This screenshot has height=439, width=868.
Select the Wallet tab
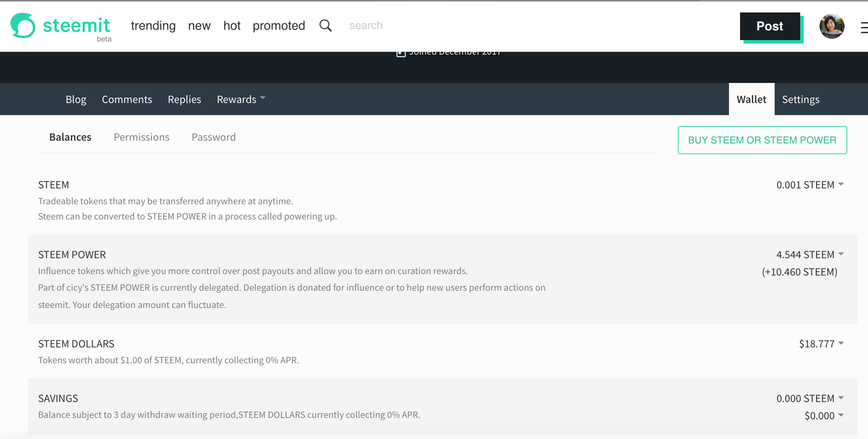click(x=751, y=99)
